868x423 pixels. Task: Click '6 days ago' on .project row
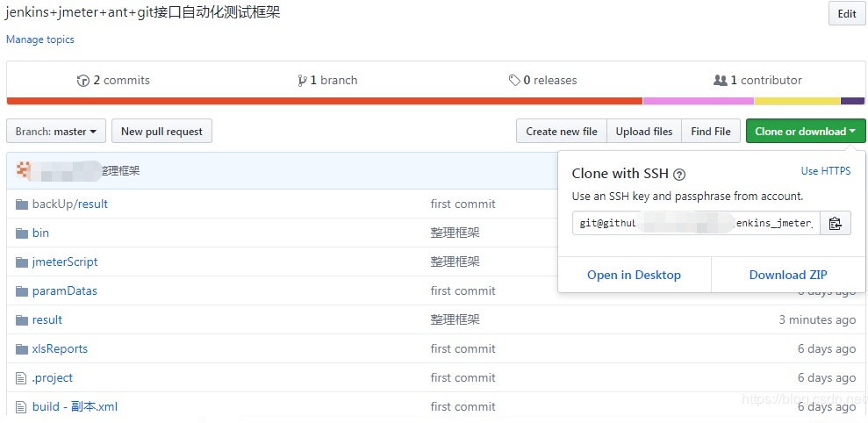click(827, 378)
